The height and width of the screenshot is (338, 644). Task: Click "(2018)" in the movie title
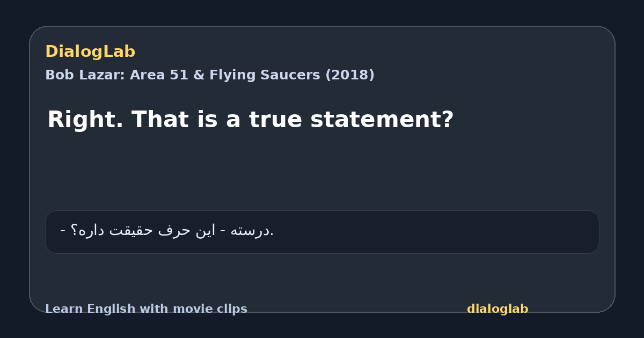[350, 75]
